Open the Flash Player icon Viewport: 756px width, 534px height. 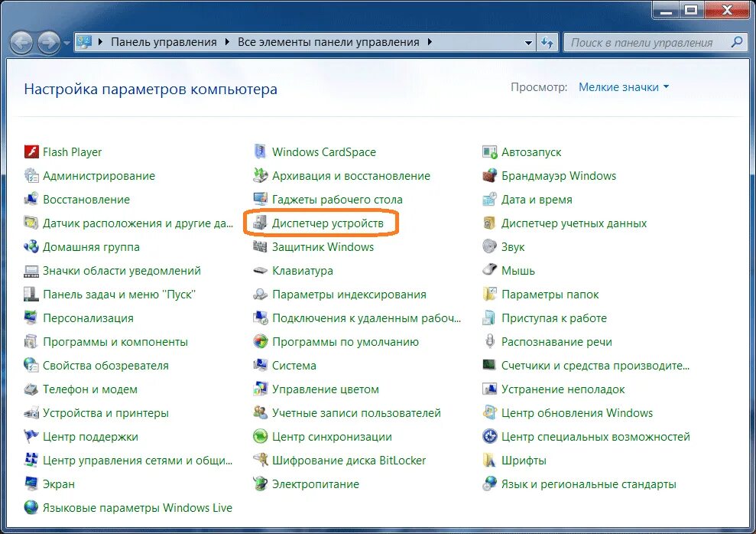tap(31, 152)
